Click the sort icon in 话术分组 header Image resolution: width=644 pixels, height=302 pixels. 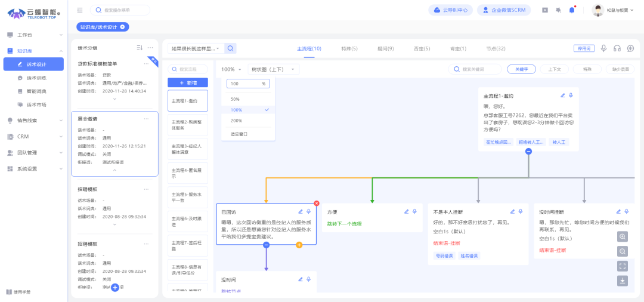140,48
